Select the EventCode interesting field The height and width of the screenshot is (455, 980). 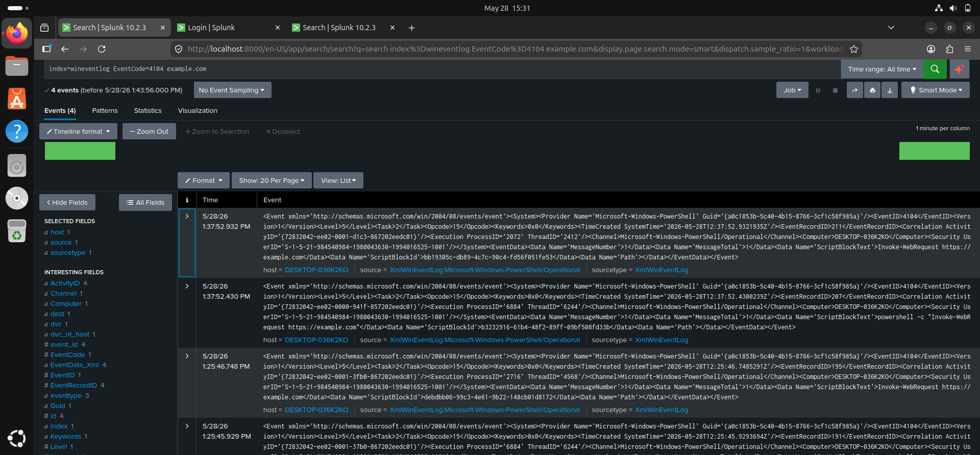(67, 354)
